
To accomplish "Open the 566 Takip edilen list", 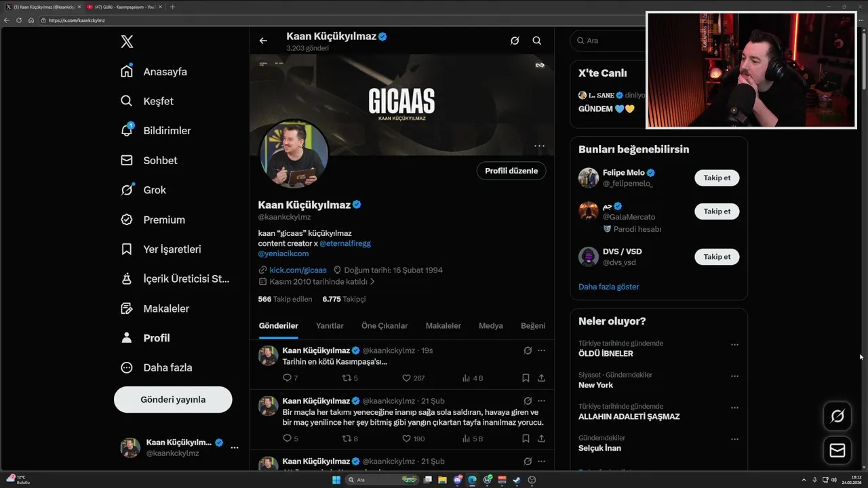I will coord(285,299).
